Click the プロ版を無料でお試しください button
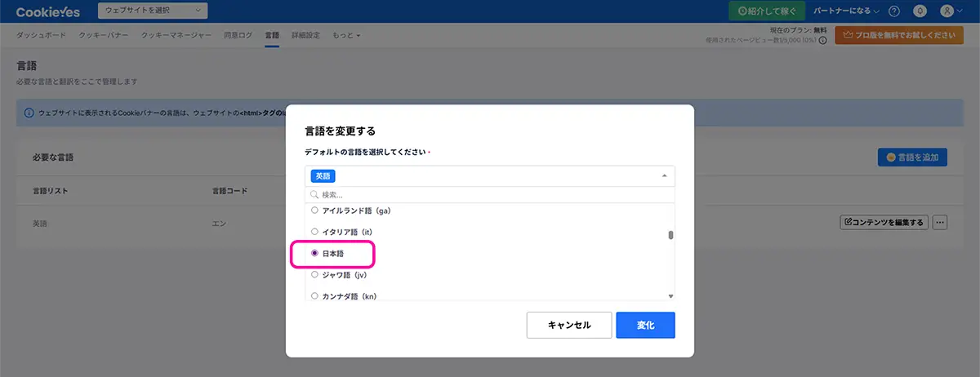 899,35
